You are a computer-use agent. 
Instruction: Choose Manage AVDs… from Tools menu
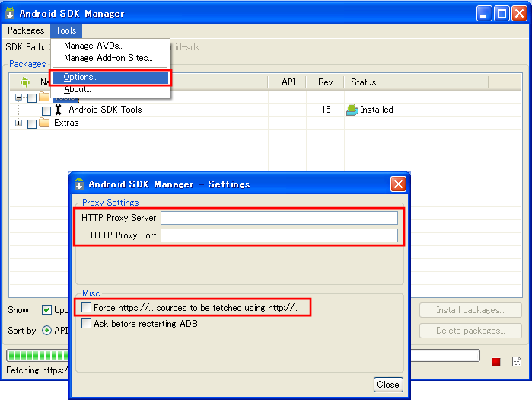tap(94, 46)
